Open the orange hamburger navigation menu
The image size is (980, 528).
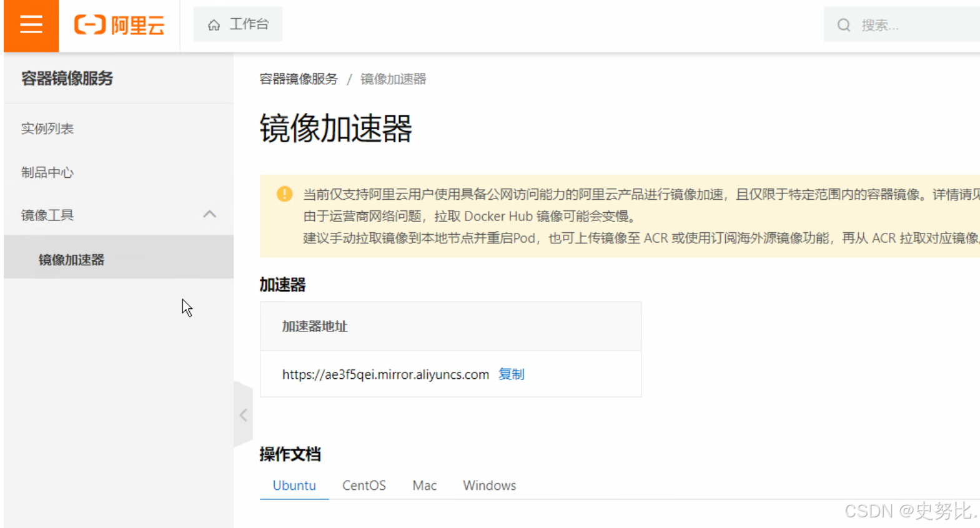(x=31, y=26)
